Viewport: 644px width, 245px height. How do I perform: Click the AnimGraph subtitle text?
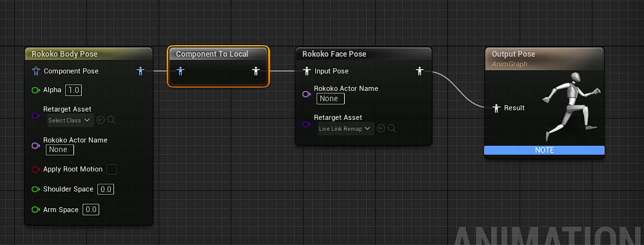(x=509, y=64)
